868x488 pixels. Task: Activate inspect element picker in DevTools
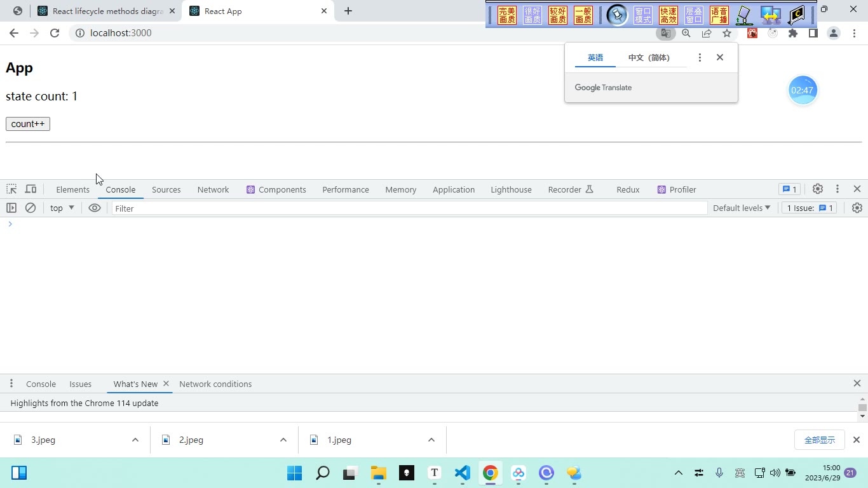(11, 189)
